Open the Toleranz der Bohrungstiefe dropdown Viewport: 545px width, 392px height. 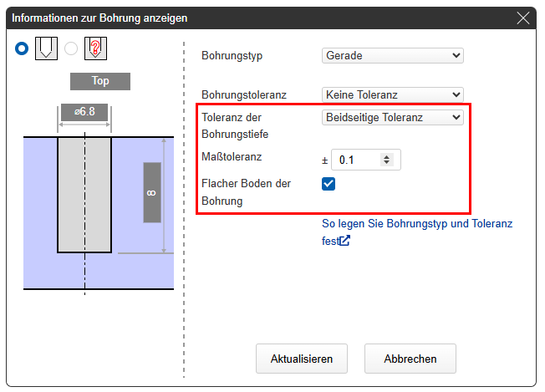click(392, 118)
